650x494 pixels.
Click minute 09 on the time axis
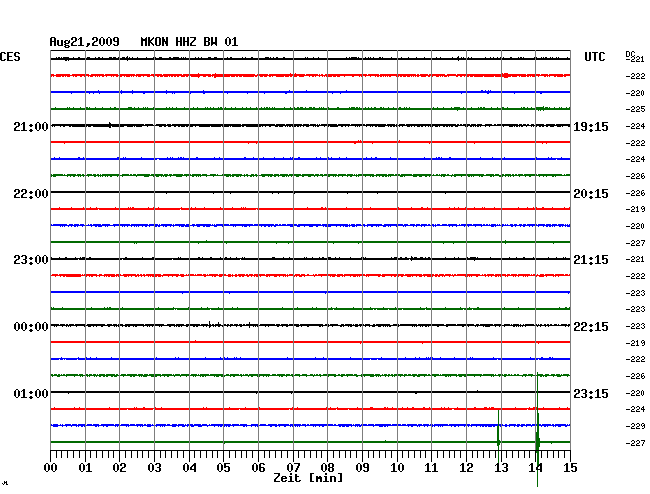click(362, 468)
